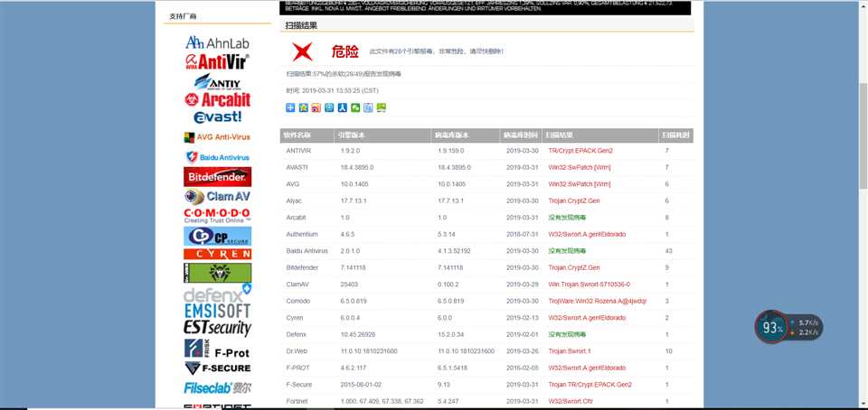Screen dimensions: 868x410
Task: Click the Alyac row Trojan.CryptZ.Gen result
Action: [x=573, y=201]
